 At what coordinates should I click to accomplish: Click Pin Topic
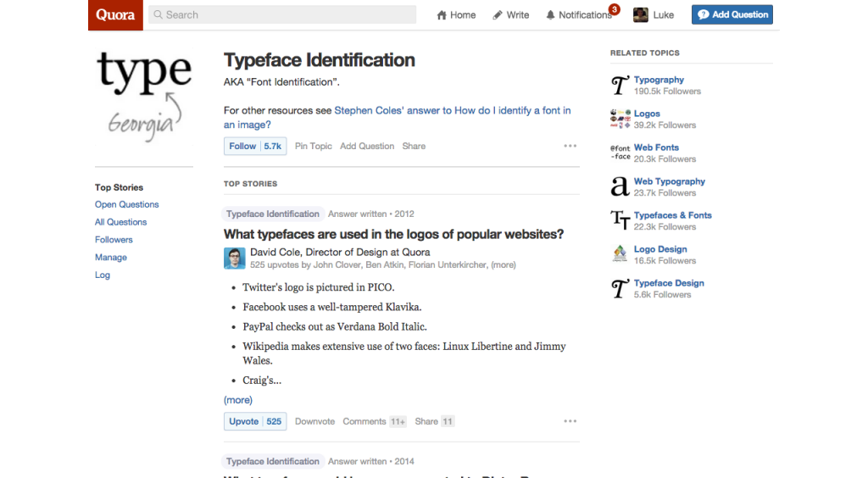click(314, 146)
